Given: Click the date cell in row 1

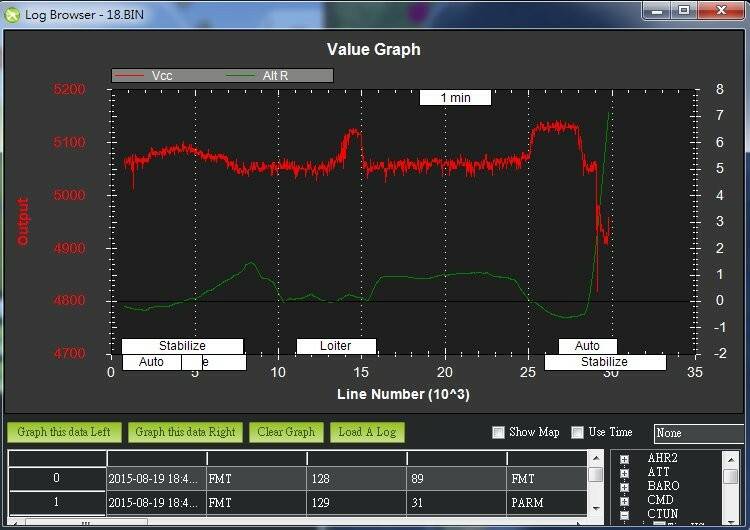Looking at the screenshot, I should pyautogui.click(x=156, y=503).
